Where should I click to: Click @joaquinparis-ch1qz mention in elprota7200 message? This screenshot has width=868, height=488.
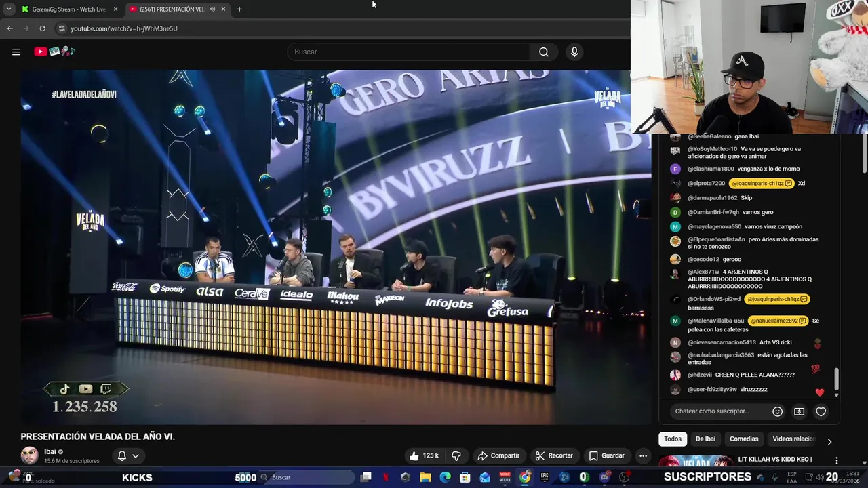point(763,183)
